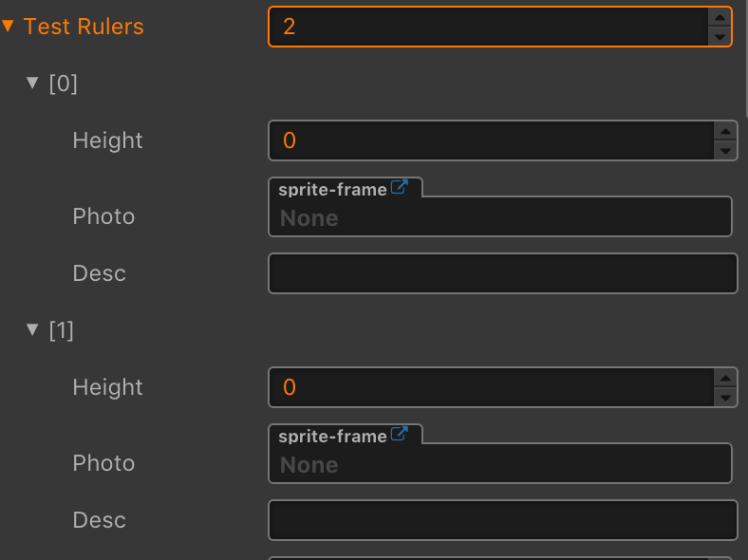
Task: Select Photo sprite-frame slot of element [1]
Action: pyautogui.click(x=500, y=464)
